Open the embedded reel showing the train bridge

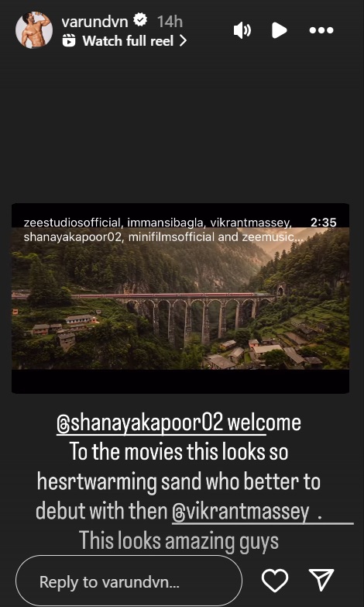tap(180, 298)
